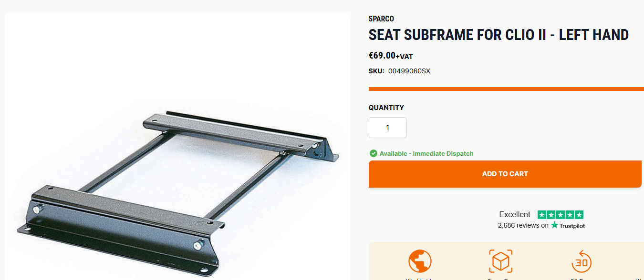This screenshot has height=280, width=644.
Task: Click the Trustpilot star logo
Action: [554, 225]
